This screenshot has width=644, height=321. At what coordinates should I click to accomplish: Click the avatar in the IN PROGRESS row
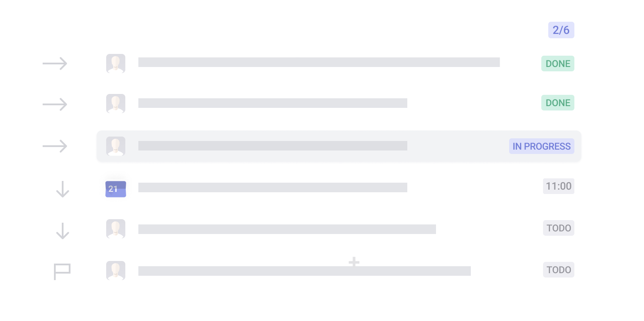[x=116, y=146]
